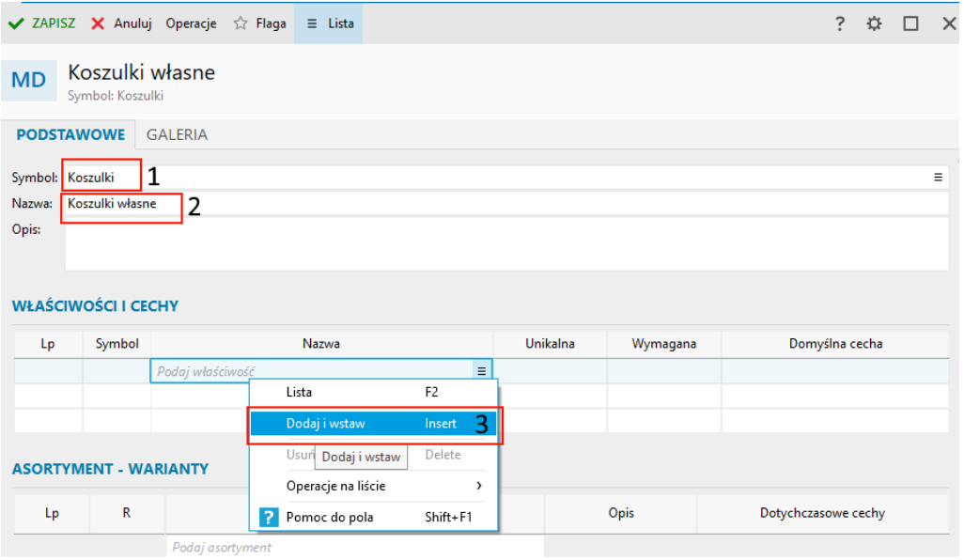This screenshot has height=560, width=964.
Task: Click the Flaga star icon
Action: (241, 23)
